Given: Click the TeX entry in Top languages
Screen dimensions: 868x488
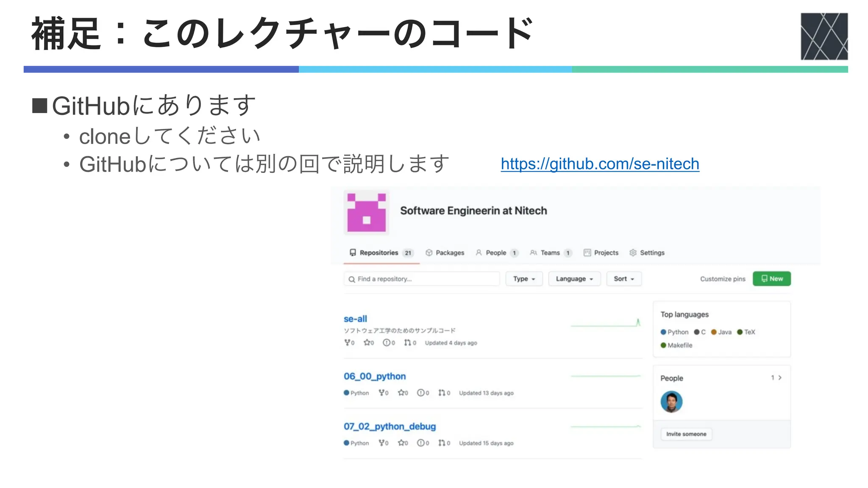Looking at the screenshot, I should (746, 332).
